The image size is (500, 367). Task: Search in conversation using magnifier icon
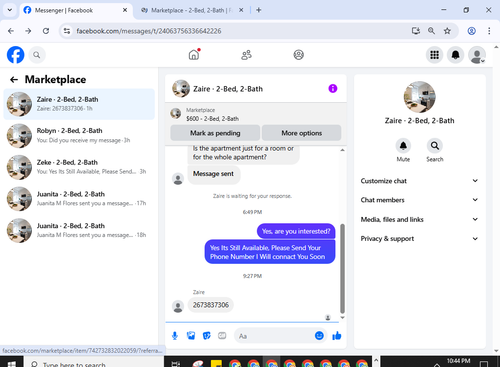(435, 146)
